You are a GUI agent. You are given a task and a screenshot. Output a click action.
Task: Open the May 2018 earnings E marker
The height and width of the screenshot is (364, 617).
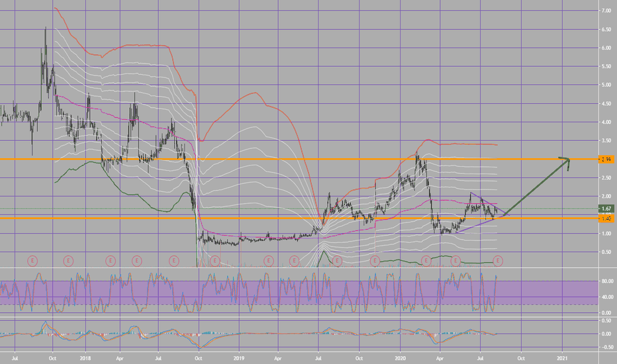point(136,261)
